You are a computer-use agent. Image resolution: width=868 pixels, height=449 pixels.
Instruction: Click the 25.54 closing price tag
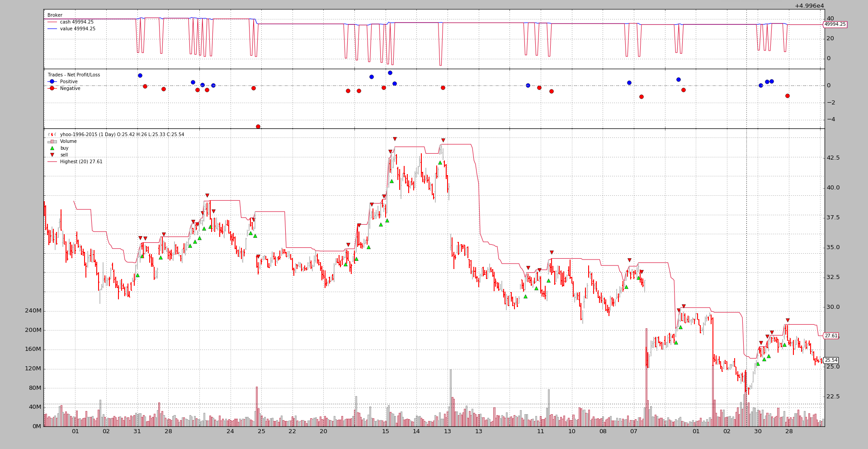[x=831, y=360]
